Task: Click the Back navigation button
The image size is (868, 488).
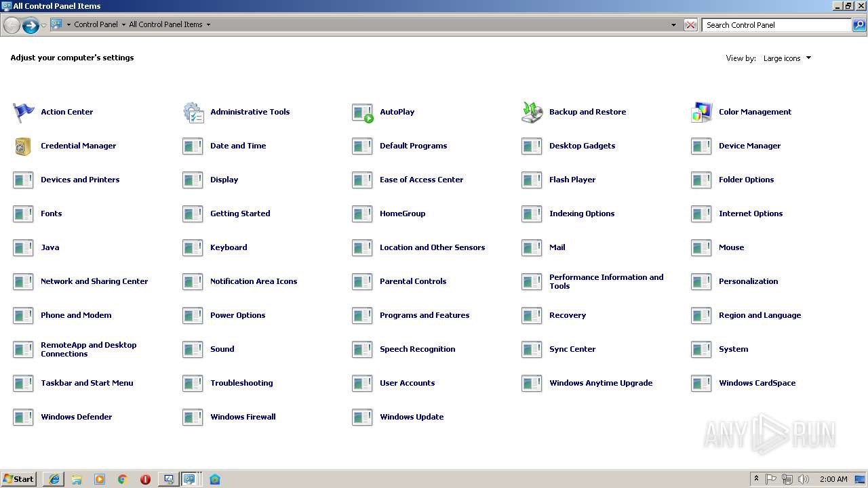Action: click(x=12, y=26)
